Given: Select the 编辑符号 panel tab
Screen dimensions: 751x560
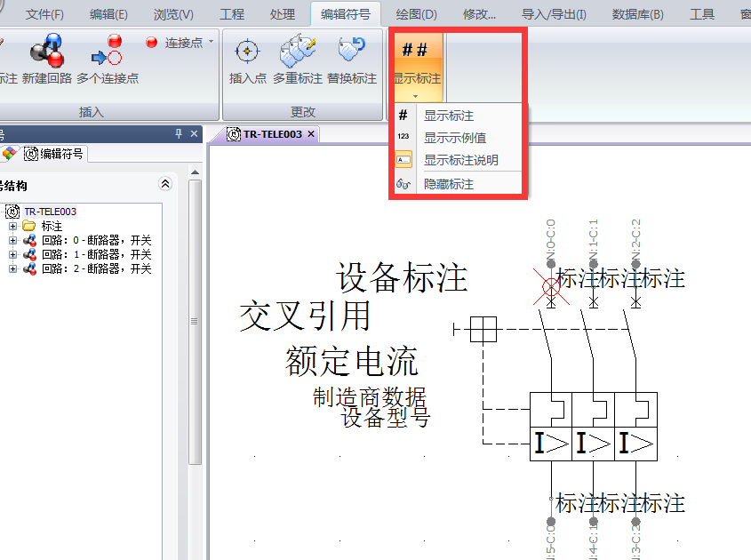Looking at the screenshot, I should [x=53, y=154].
